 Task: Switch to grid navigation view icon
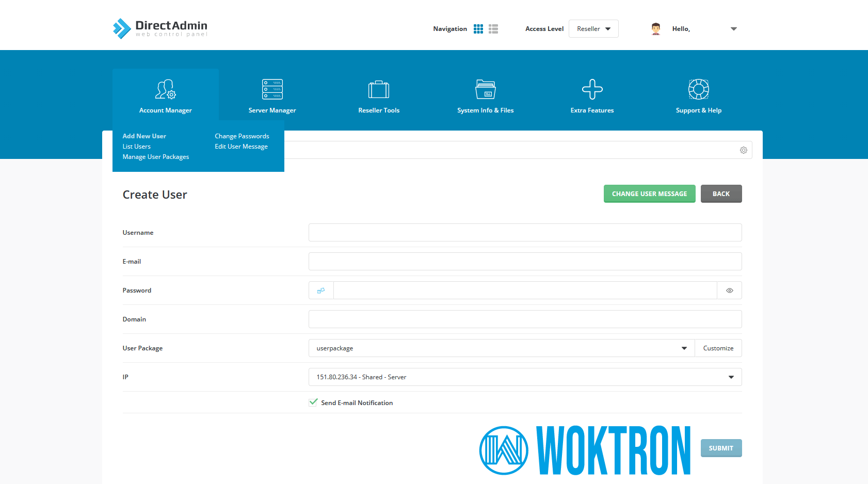click(x=478, y=29)
